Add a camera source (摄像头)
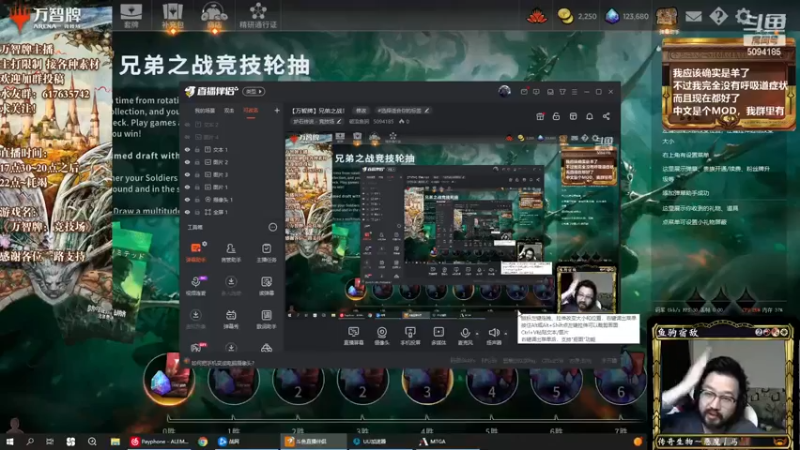Image resolution: width=800 pixels, height=450 pixels. coord(382,336)
